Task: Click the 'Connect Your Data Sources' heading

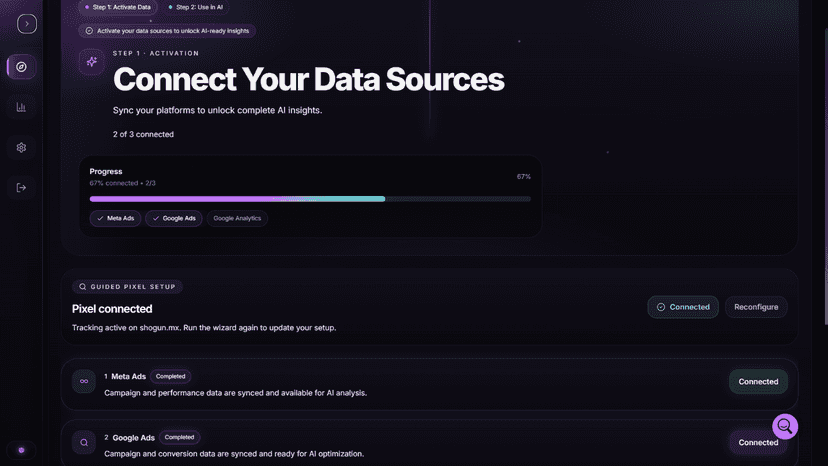Action: pyautogui.click(x=308, y=79)
